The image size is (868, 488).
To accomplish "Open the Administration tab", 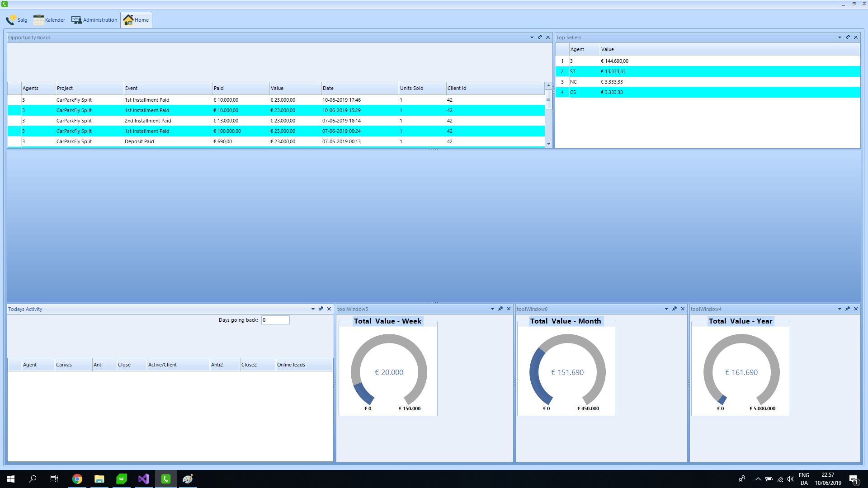I will pos(94,20).
